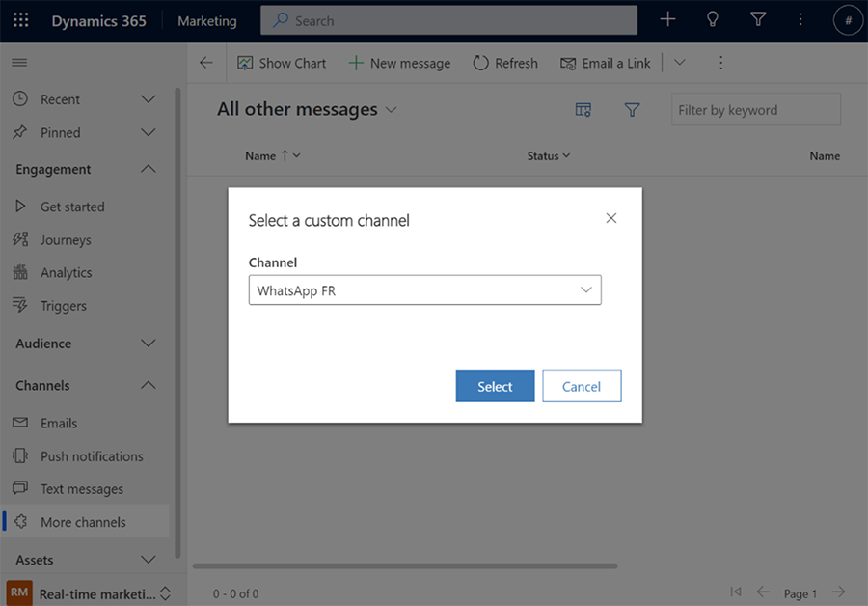Open the filter icon above the grid
Screen dimensions: 868x606
(x=632, y=109)
